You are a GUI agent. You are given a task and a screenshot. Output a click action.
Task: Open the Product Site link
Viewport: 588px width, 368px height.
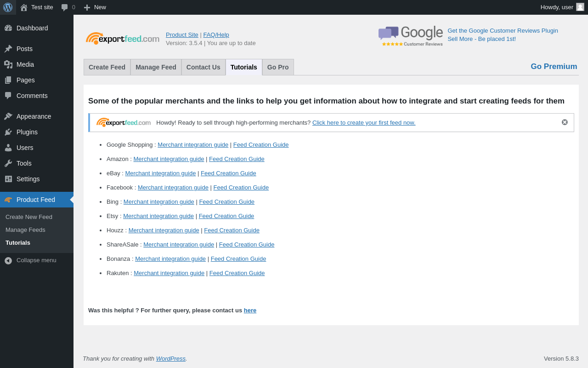tap(182, 35)
